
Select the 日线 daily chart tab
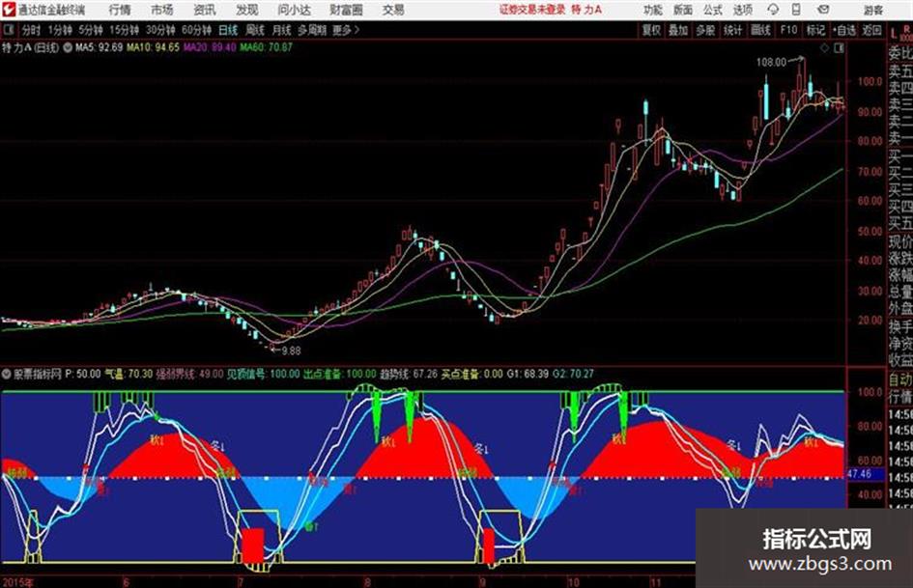(228, 30)
